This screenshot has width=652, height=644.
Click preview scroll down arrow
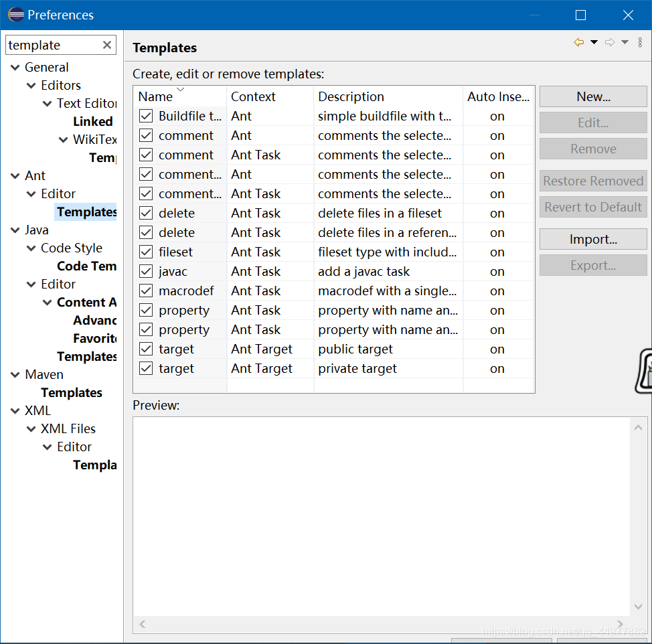pyautogui.click(x=639, y=607)
